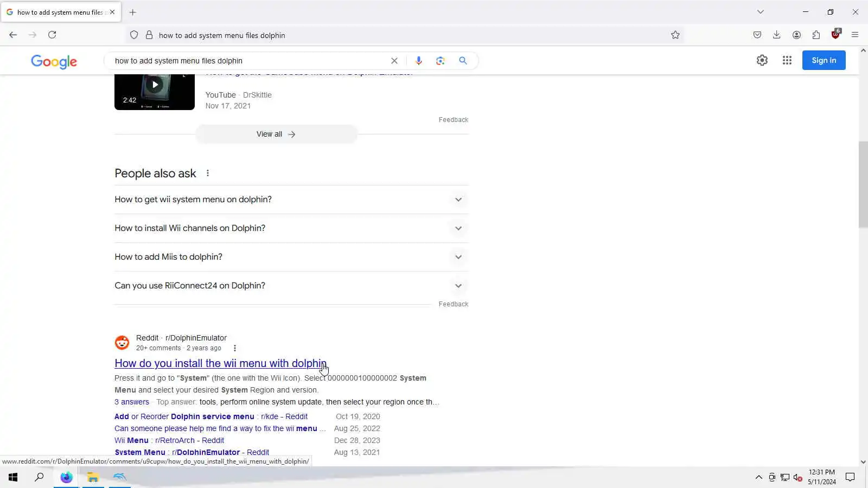This screenshot has height=488, width=868.
Task: Open the Windows notification center
Action: [x=850, y=477]
